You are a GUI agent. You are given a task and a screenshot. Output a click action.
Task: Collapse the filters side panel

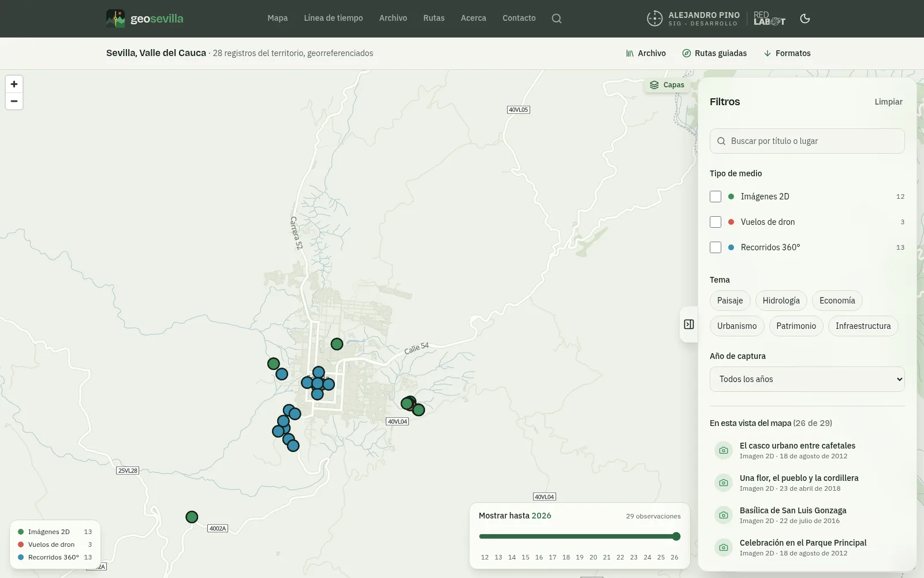689,324
